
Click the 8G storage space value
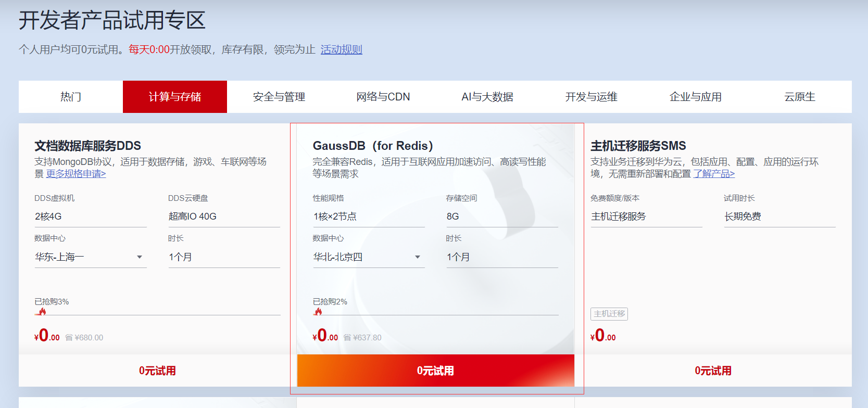pyautogui.click(x=453, y=216)
